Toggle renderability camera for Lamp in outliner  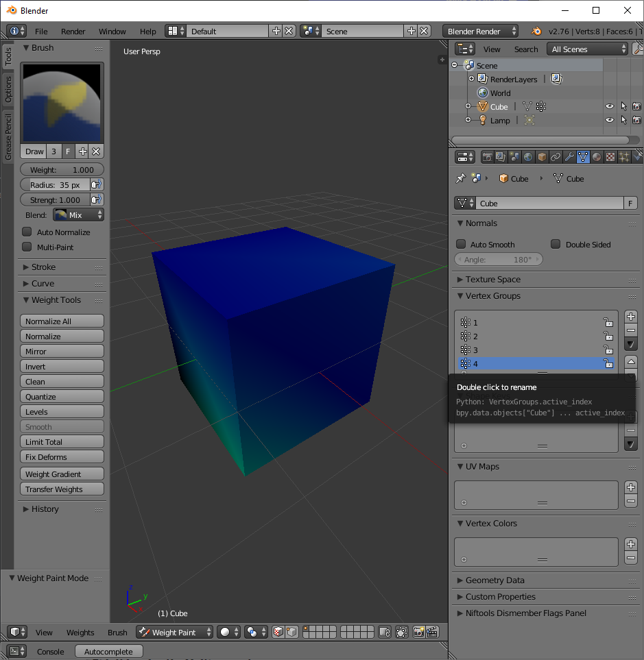(x=637, y=120)
